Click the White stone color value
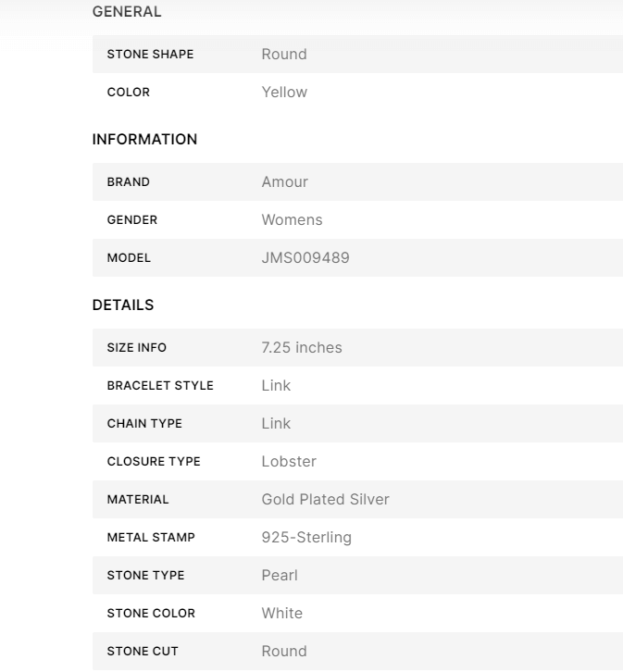The image size is (623, 672). click(281, 614)
